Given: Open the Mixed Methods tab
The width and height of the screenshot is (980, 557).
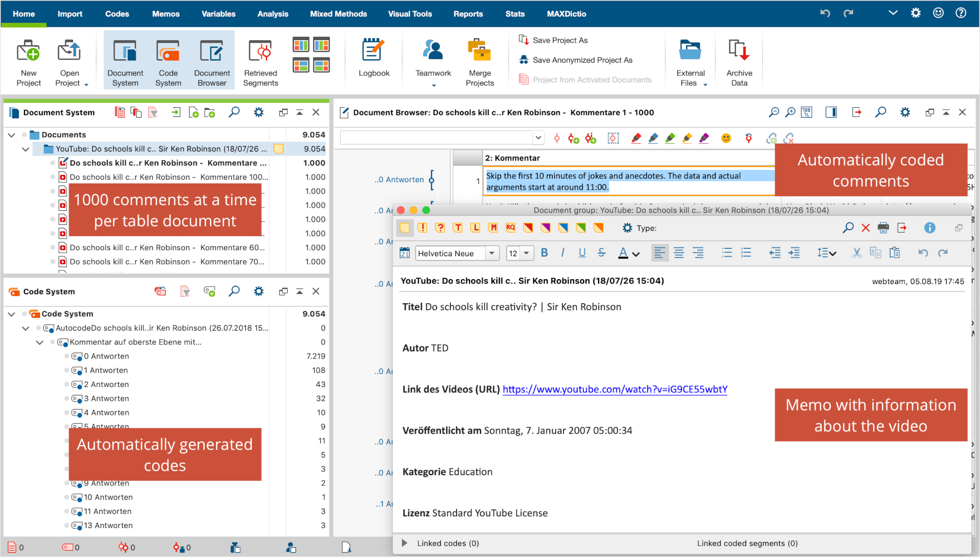Looking at the screenshot, I should pyautogui.click(x=338, y=14).
